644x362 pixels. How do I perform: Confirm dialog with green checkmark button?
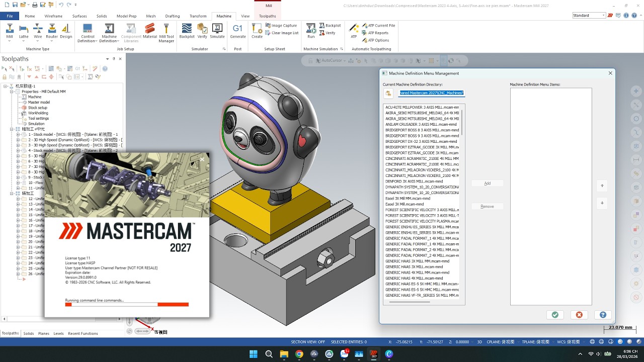tap(555, 315)
